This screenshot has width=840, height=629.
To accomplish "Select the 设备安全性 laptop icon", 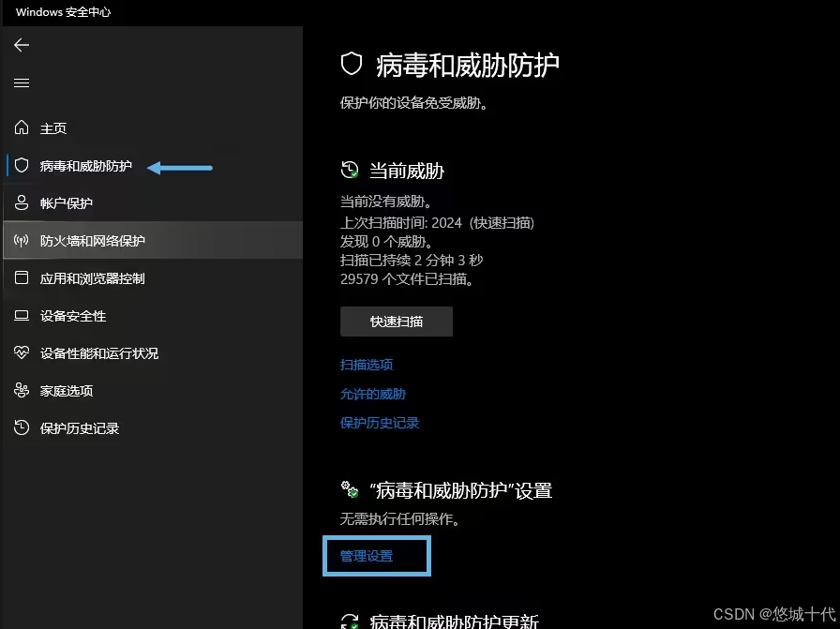I will [x=22, y=315].
